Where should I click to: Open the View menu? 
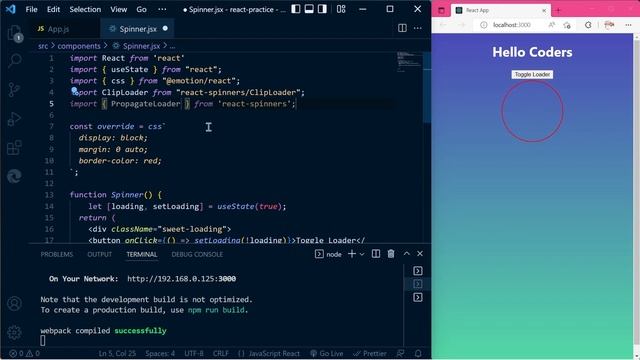pos(118,9)
